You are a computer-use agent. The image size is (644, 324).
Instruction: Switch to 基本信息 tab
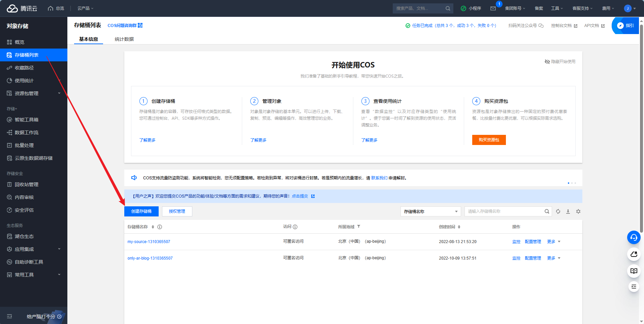(89, 39)
